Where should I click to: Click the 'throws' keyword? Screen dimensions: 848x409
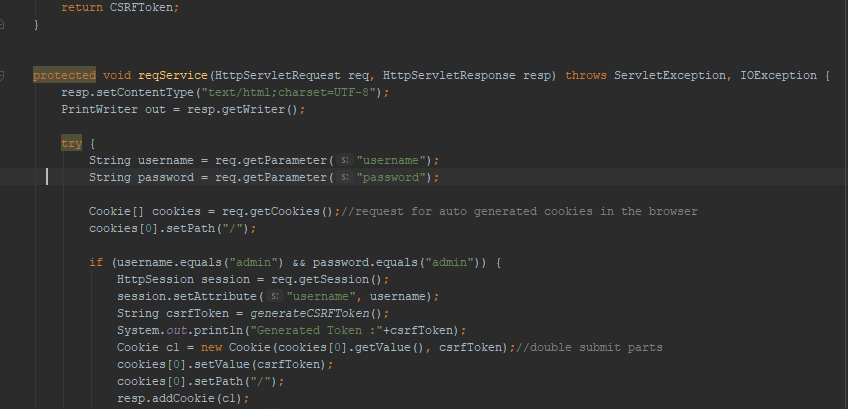(x=586, y=75)
